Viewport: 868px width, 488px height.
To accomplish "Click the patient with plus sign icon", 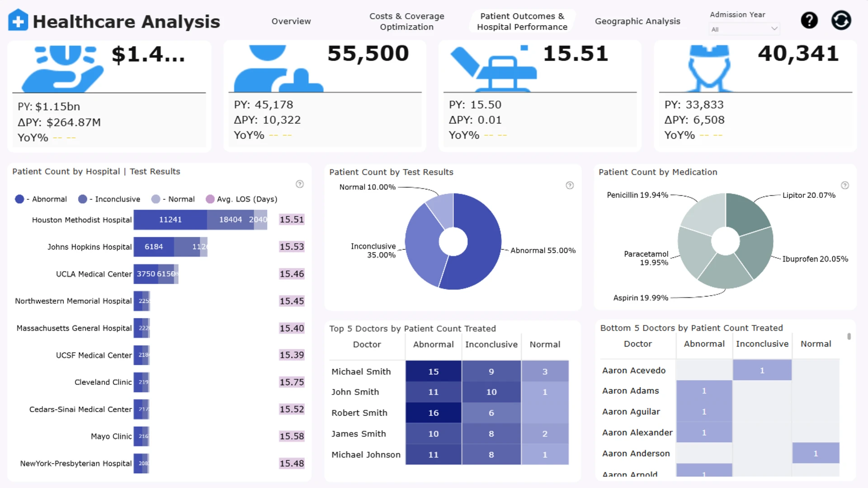I will tap(278, 68).
